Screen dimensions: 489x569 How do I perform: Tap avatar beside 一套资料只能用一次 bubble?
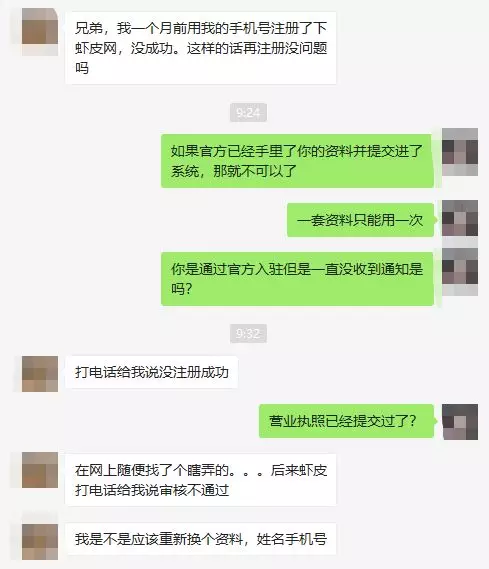460,218
